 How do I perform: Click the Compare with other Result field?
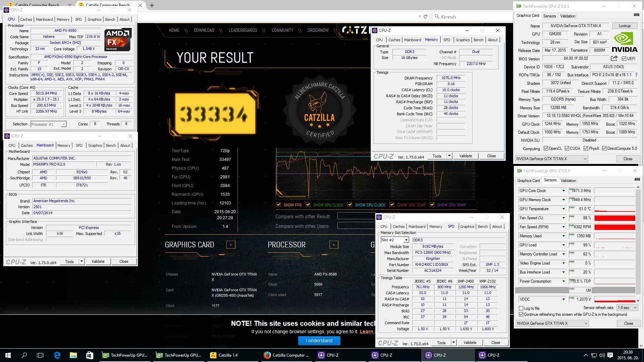pos(357,216)
